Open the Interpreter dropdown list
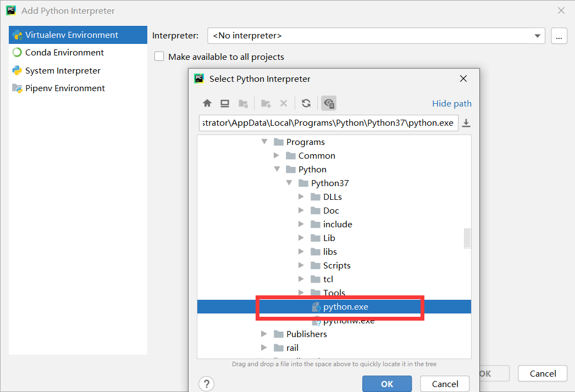575x392 pixels. point(537,36)
